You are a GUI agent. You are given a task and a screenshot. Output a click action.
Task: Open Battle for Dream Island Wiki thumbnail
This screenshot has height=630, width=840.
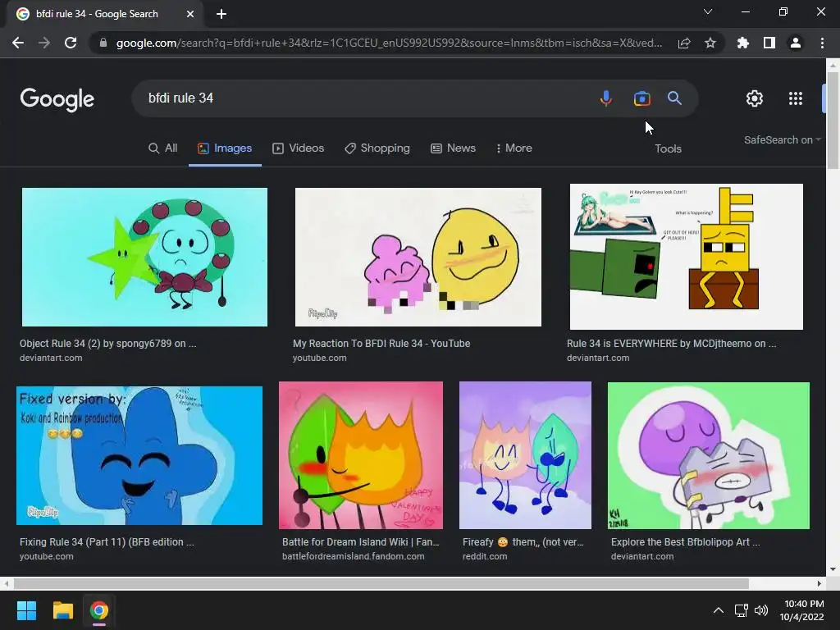point(361,455)
